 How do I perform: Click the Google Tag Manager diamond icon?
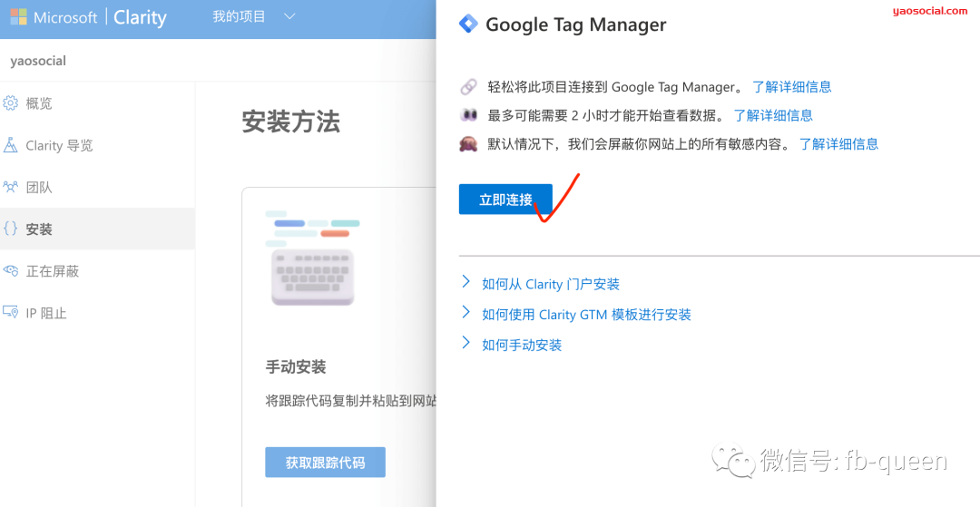pyautogui.click(x=467, y=25)
